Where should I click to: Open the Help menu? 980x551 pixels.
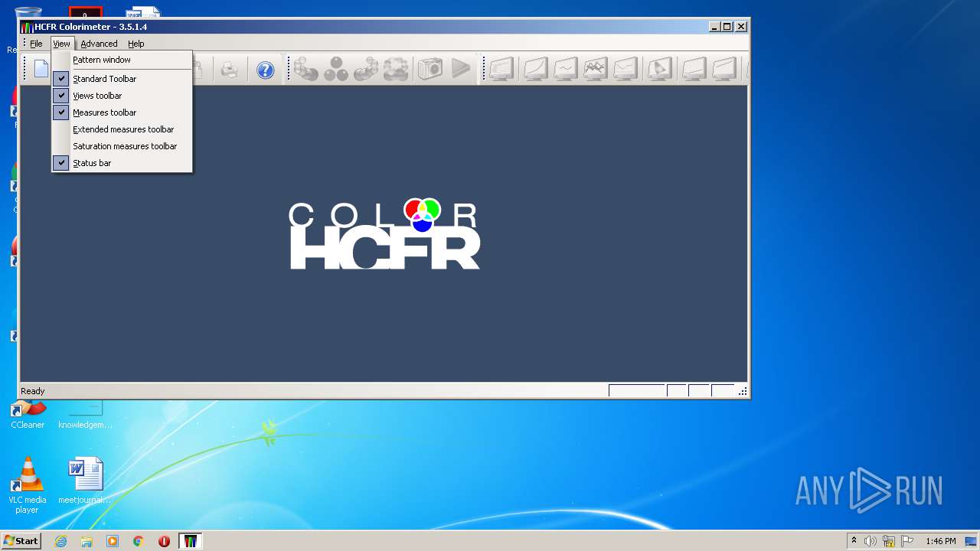(136, 44)
